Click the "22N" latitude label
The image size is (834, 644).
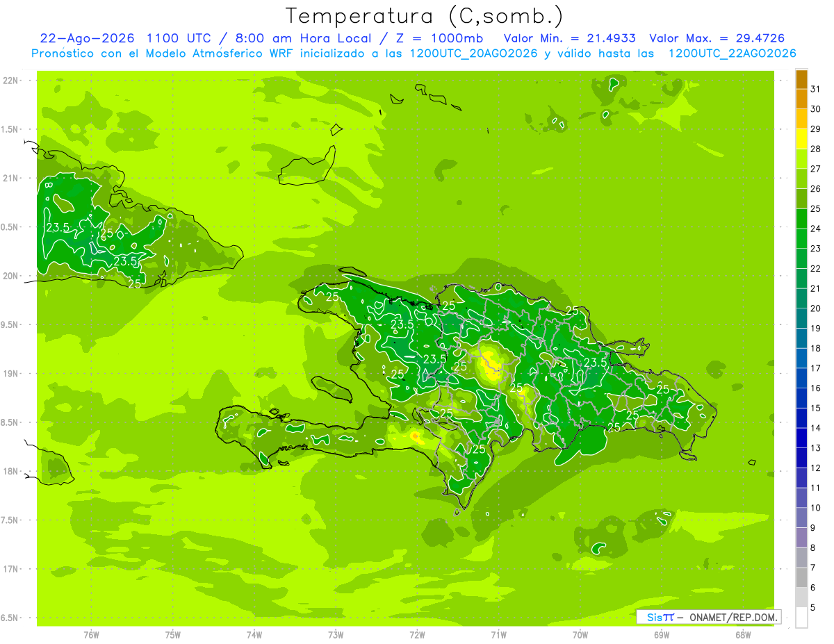tap(10, 81)
